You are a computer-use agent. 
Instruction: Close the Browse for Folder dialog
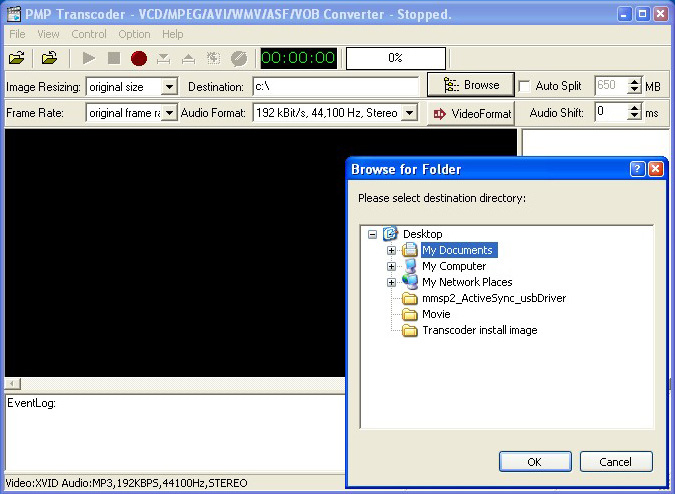click(x=656, y=169)
